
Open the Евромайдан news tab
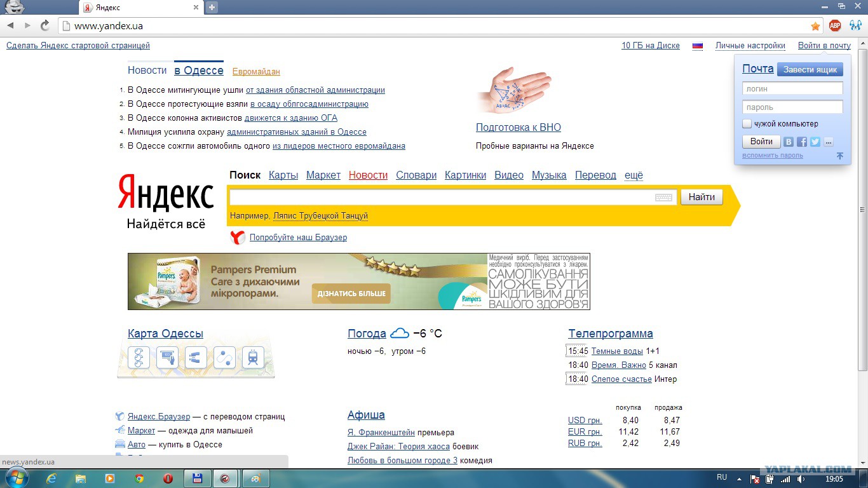coord(256,72)
